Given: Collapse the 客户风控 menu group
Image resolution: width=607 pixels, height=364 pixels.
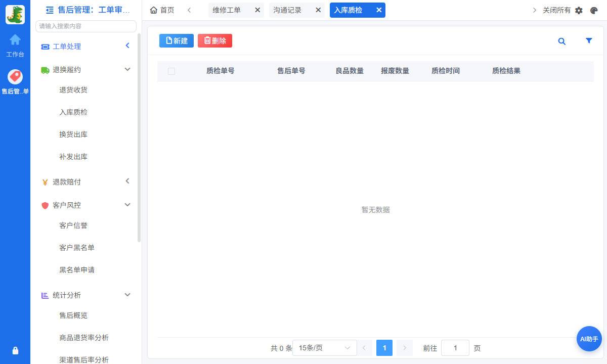Looking at the screenshot, I should point(127,205).
